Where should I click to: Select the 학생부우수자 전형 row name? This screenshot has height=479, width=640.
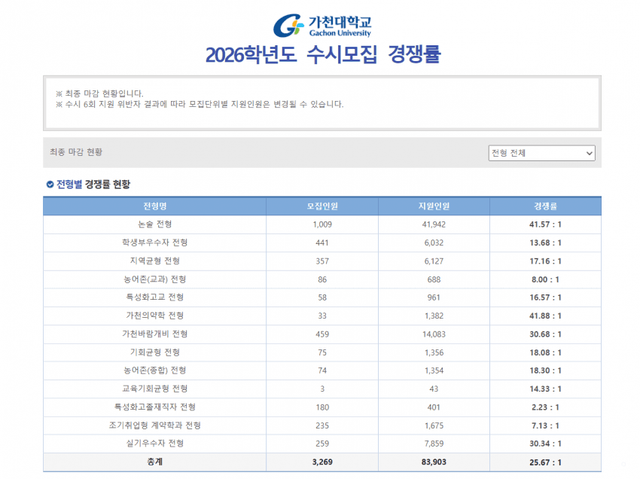[154, 243]
